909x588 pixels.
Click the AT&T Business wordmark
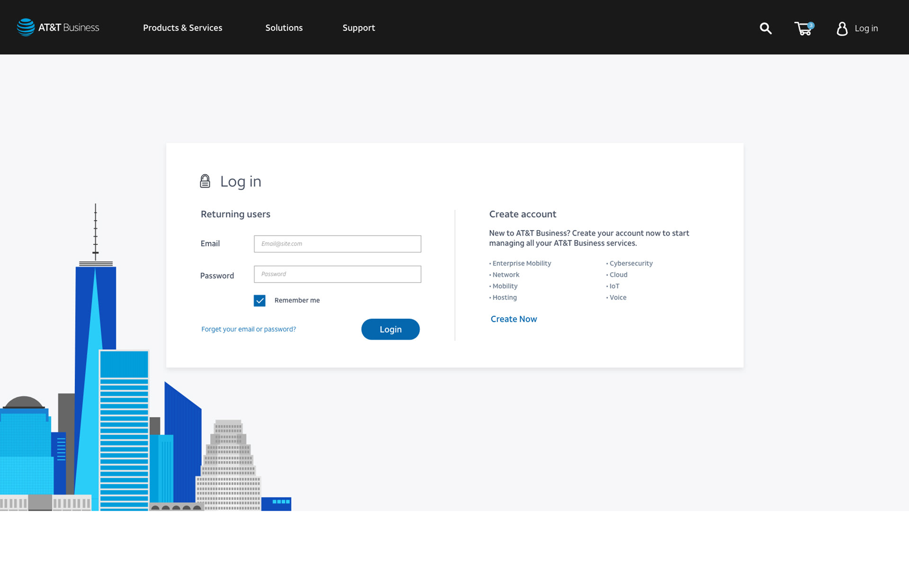coord(69,27)
